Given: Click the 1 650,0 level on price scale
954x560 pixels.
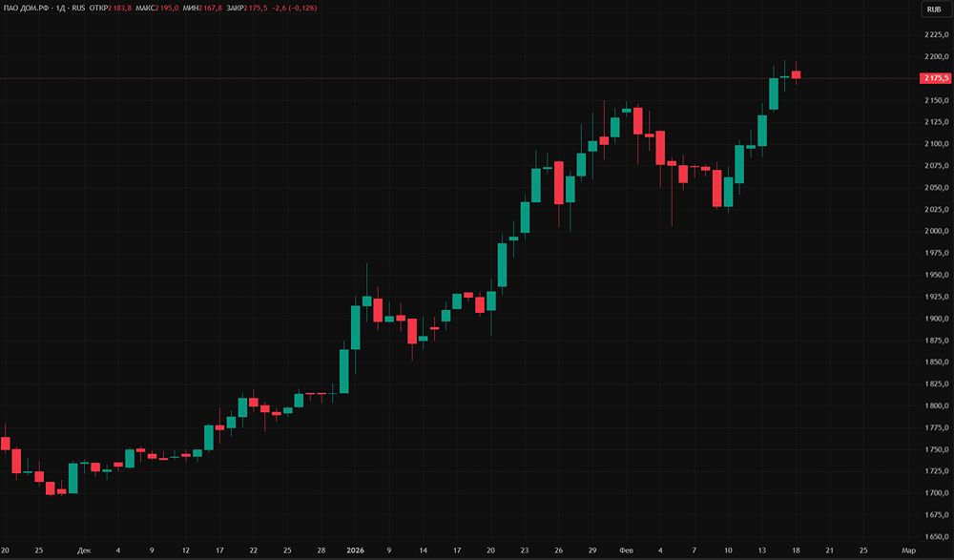Looking at the screenshot, I should (937, 537).
